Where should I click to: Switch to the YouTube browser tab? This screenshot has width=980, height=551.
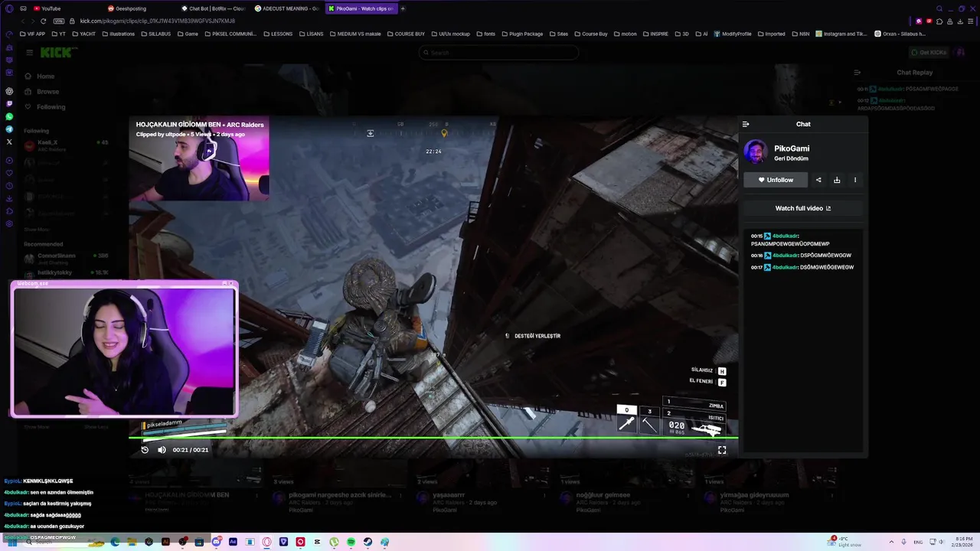tap(47, 8)
